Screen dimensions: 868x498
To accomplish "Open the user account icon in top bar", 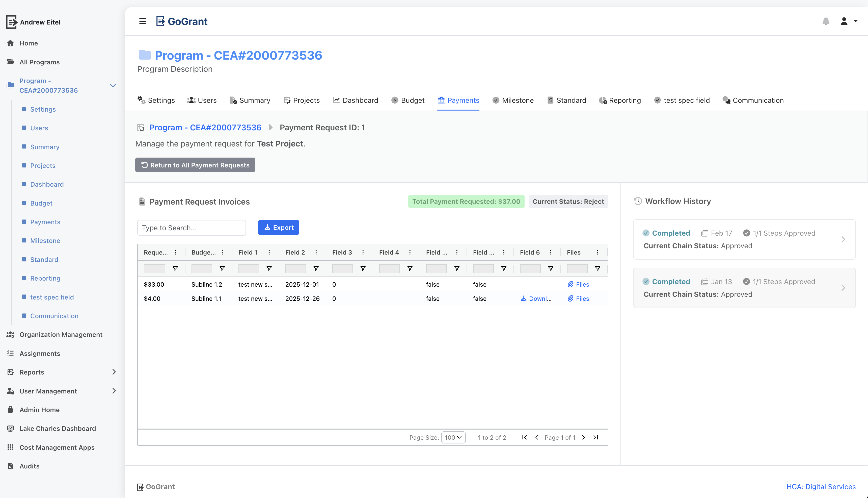I will [844, 21].
